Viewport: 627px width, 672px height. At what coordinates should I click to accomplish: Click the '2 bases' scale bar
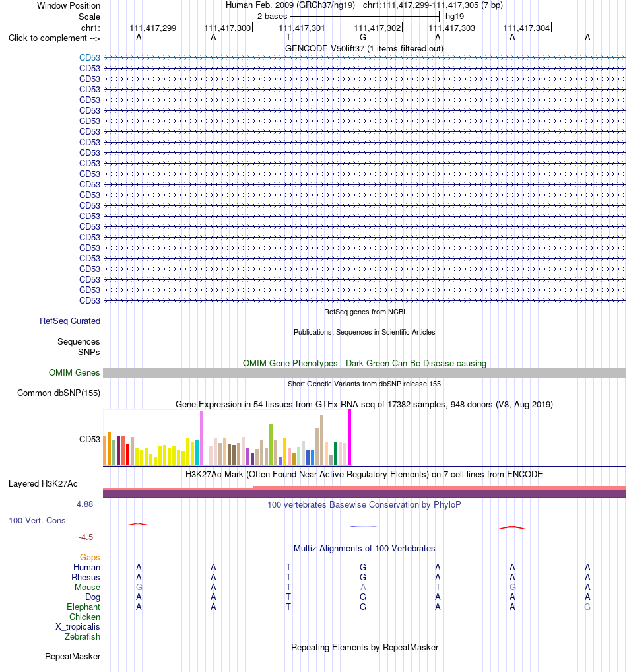365,17
